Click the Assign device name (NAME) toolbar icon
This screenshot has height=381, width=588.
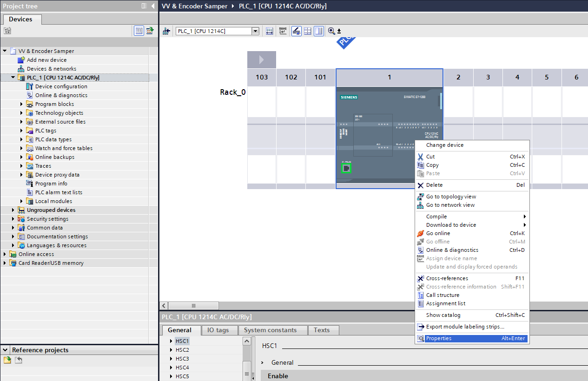click(x=283, y=31)
